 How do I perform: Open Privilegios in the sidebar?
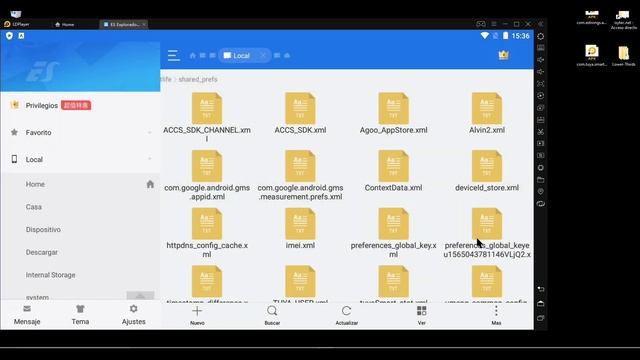[x=80, y=105]
